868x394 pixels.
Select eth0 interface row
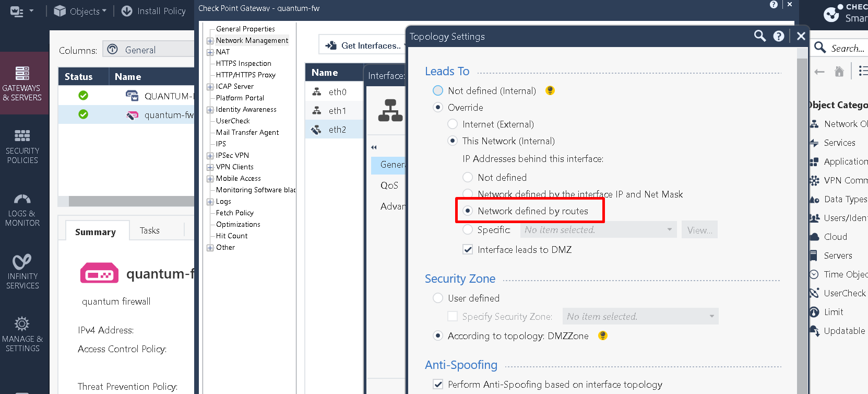[x=334, y=92]
